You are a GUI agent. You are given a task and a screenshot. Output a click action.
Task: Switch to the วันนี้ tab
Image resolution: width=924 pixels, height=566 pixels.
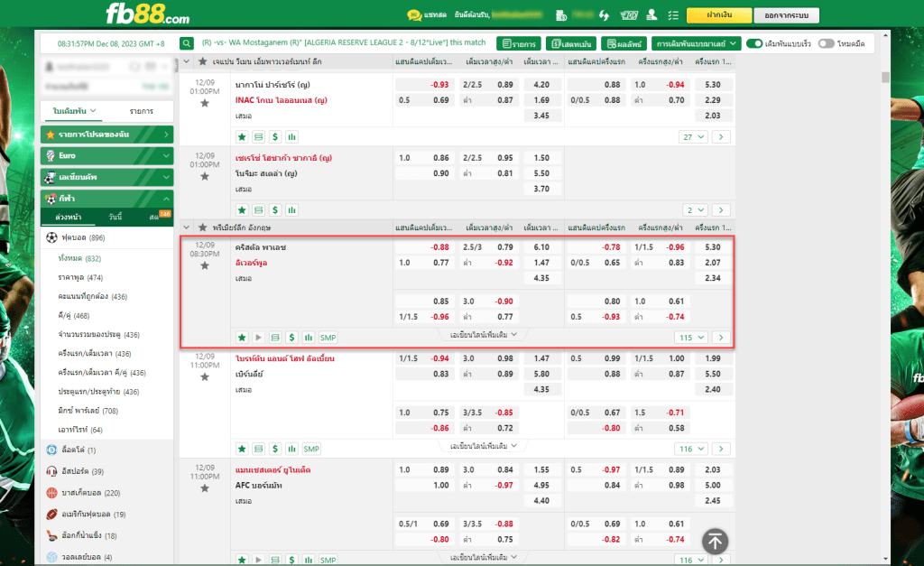click(115, 217)
